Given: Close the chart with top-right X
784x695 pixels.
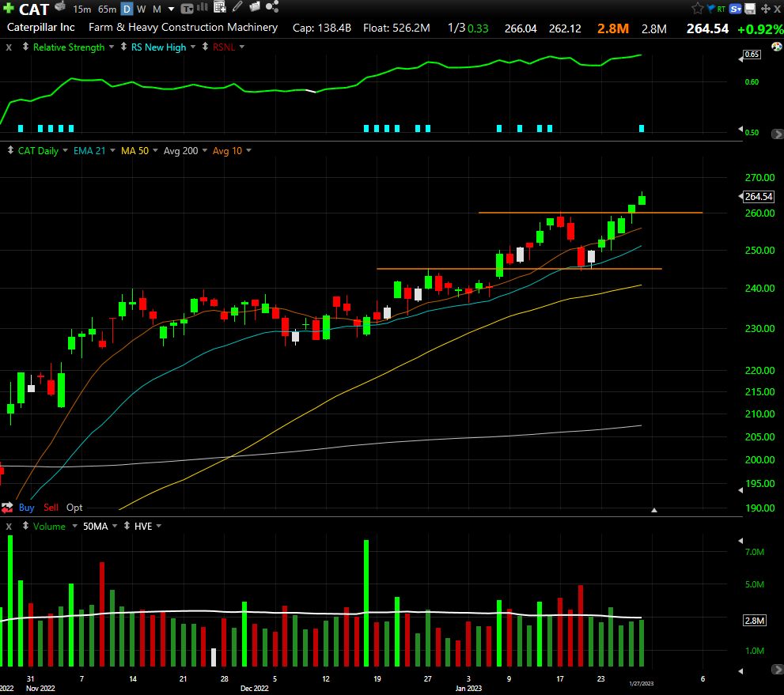Looking at the screenshot, I should coord(778,9).
